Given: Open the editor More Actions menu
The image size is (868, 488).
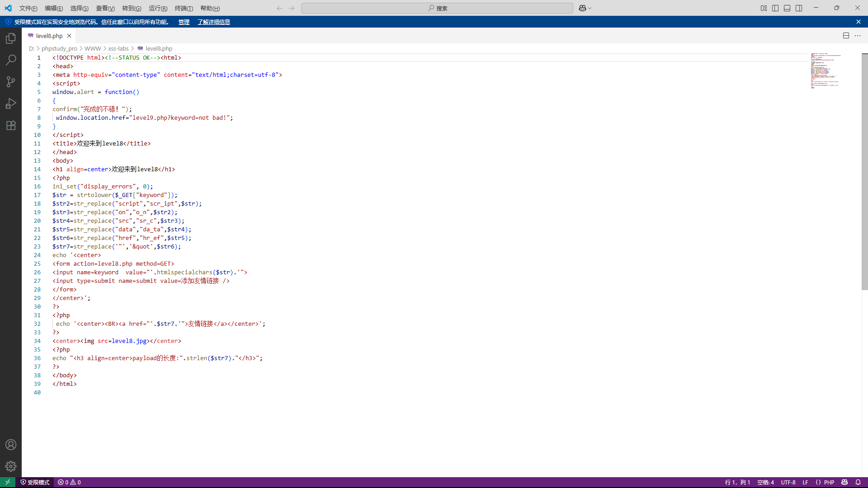Looking at the screenshot, I should pos(858,36).
